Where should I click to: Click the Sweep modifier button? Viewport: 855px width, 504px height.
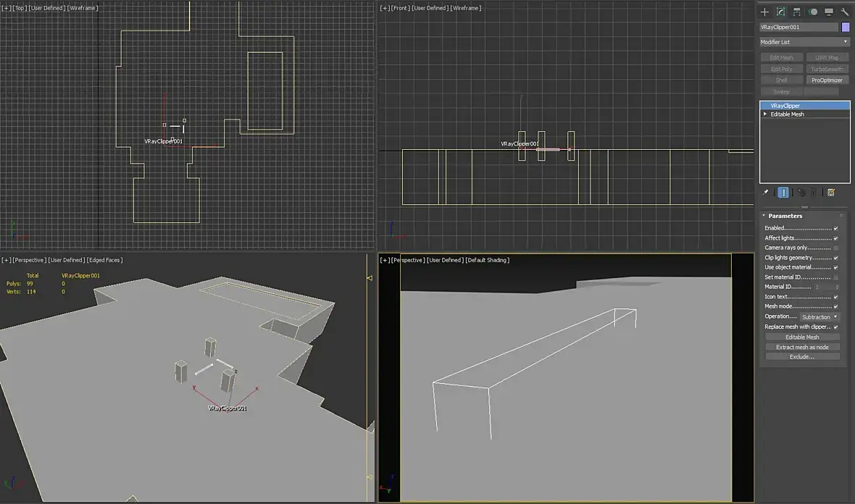(781, 91)
